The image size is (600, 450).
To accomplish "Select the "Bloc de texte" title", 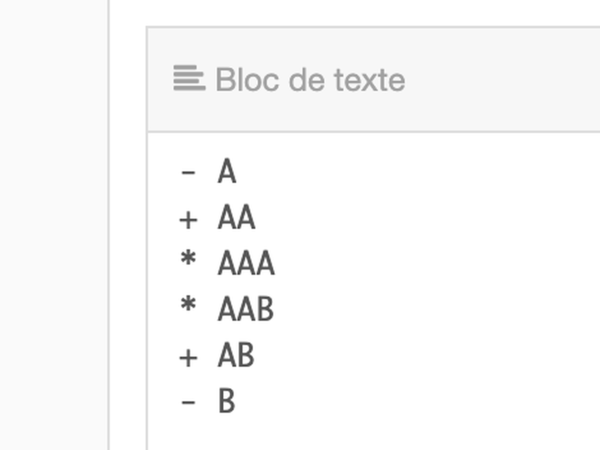I will (x=310, y=79).
